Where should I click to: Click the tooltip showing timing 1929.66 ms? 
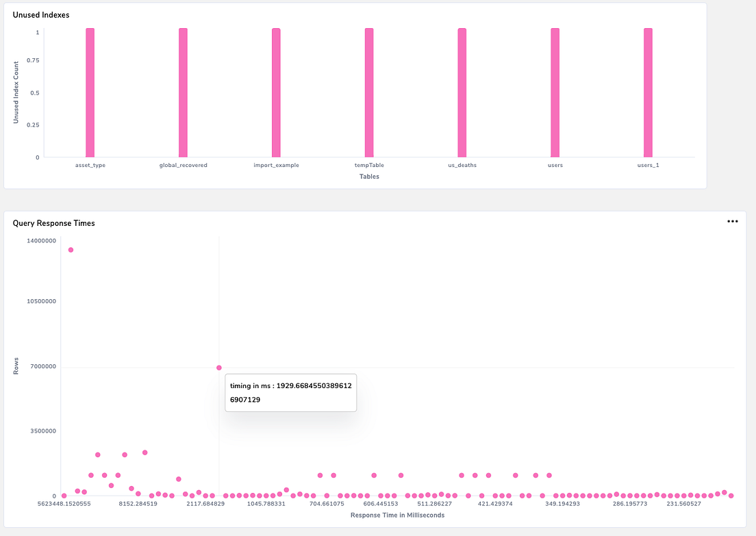click(x=290, y=392)
